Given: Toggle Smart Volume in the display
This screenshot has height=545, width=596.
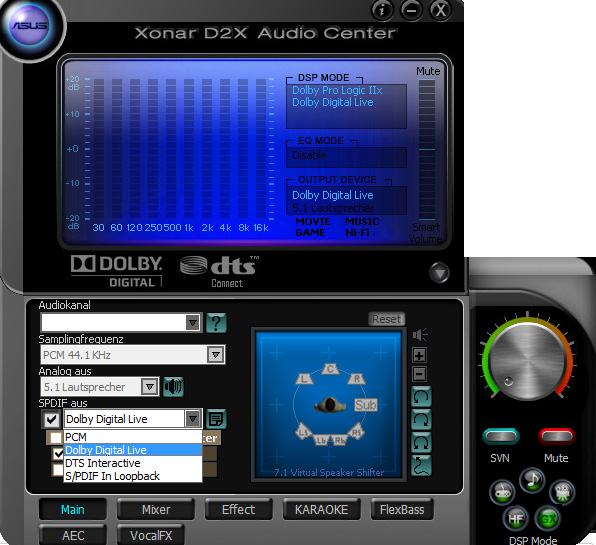Looking at the screenshot, I should (x=425, y=233).
